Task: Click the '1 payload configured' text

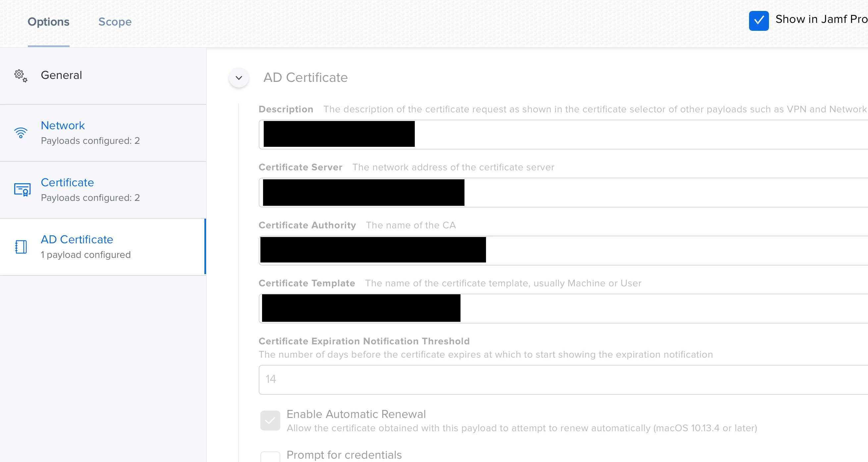Action: (x=85, y=255)
